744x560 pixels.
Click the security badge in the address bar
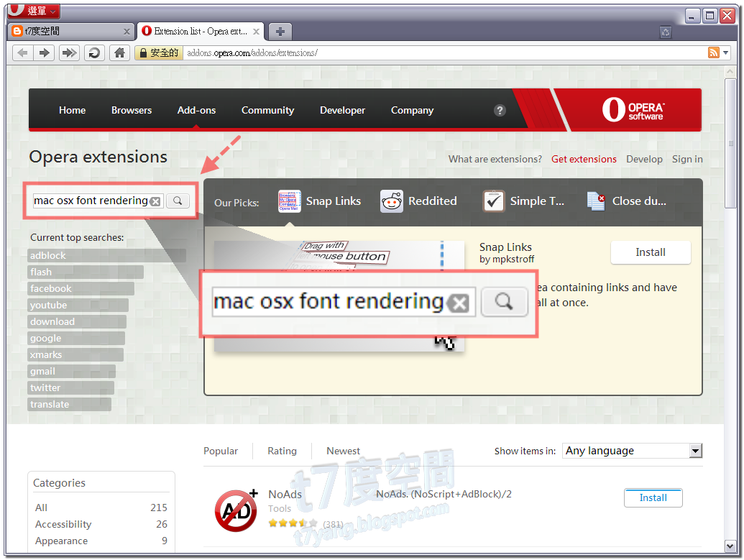(x=158, y=52)
